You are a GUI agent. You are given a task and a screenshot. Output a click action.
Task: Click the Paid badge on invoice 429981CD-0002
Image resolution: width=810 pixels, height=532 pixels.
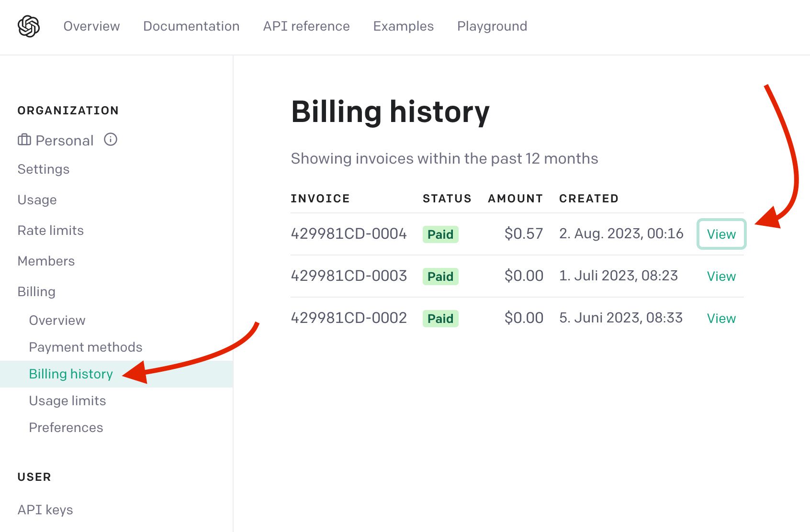tap(440, 318)
